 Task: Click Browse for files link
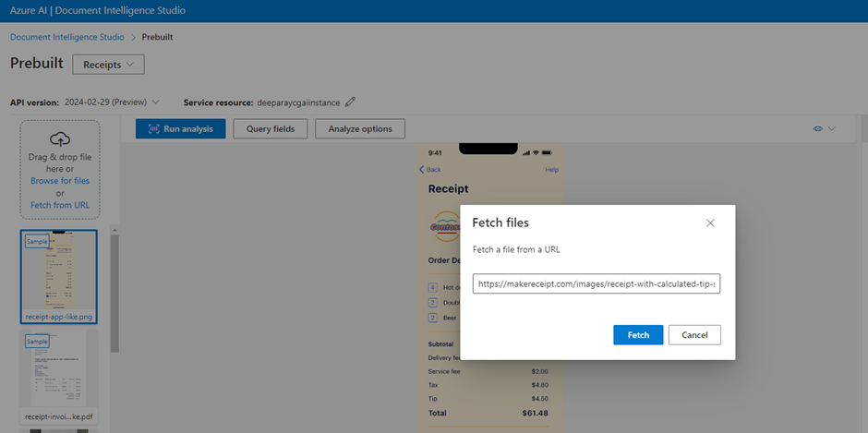(x=60, y=181)
